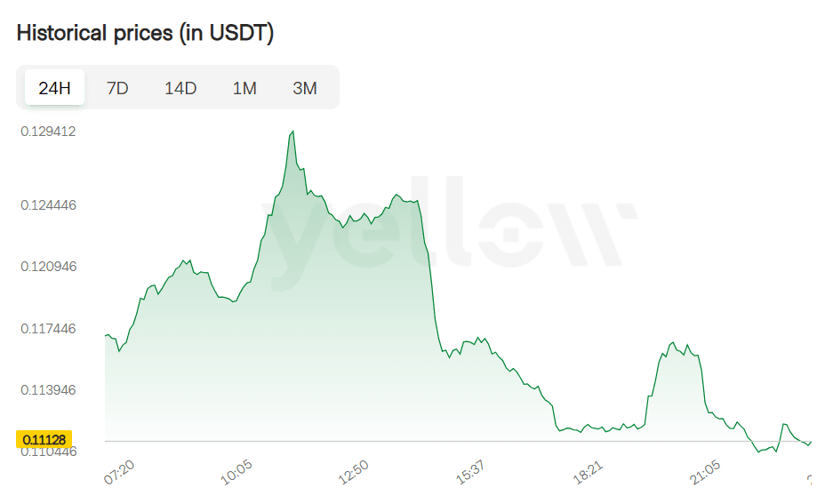The height and width of the screenshot is (504, 825).
Task: Click the Historical prices (in USDT) heading
Action: click(145, 34)
